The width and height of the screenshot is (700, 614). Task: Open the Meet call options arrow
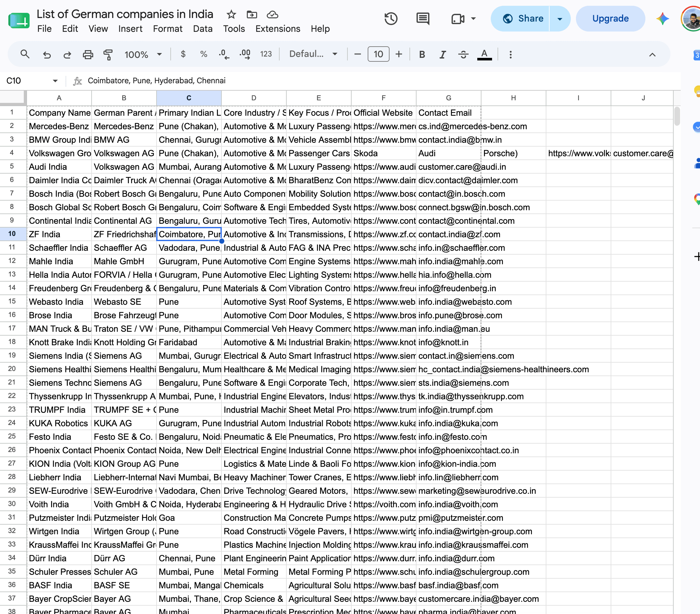473,19
